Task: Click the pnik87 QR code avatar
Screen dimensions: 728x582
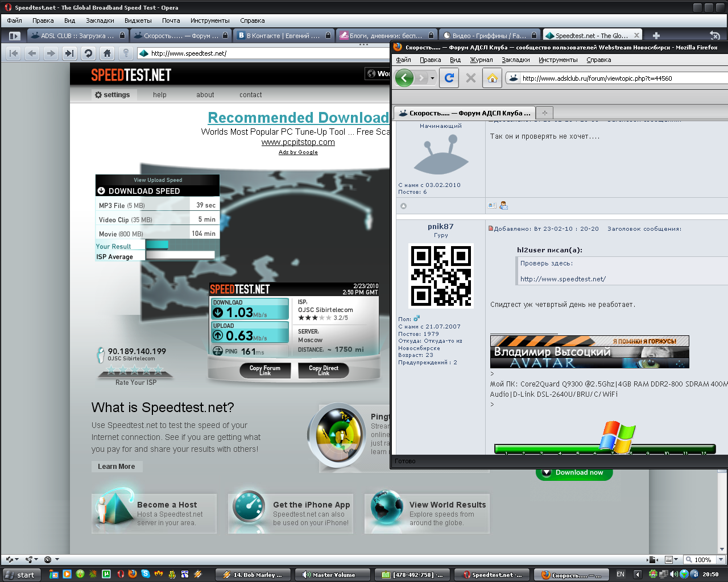Action: (441, 276)
